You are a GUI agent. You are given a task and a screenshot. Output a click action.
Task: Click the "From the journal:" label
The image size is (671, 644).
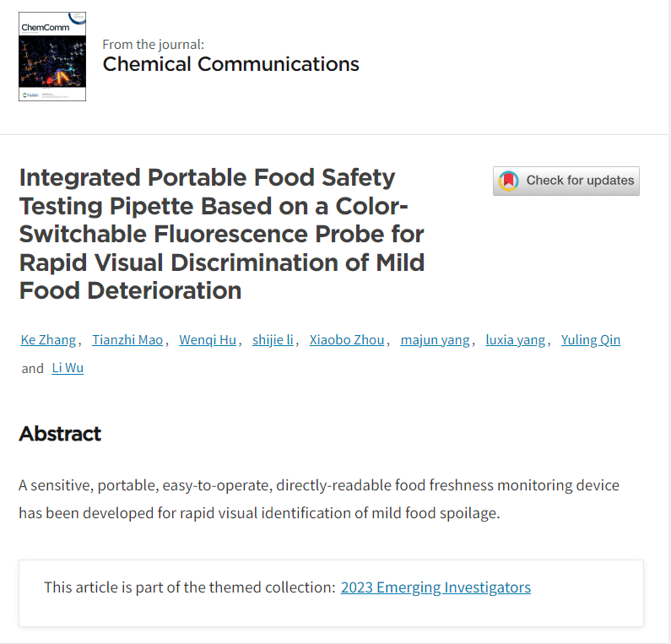coord(153,44)
